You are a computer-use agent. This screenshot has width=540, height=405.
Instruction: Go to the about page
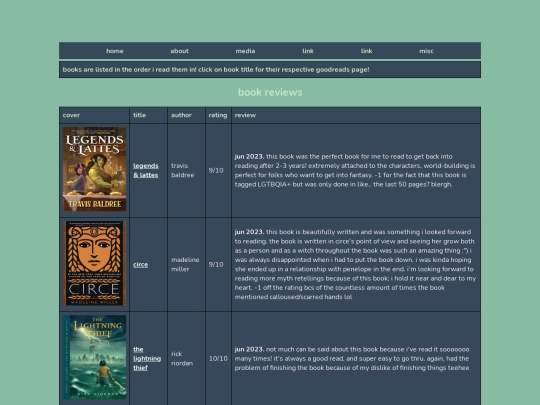(179, 51)
